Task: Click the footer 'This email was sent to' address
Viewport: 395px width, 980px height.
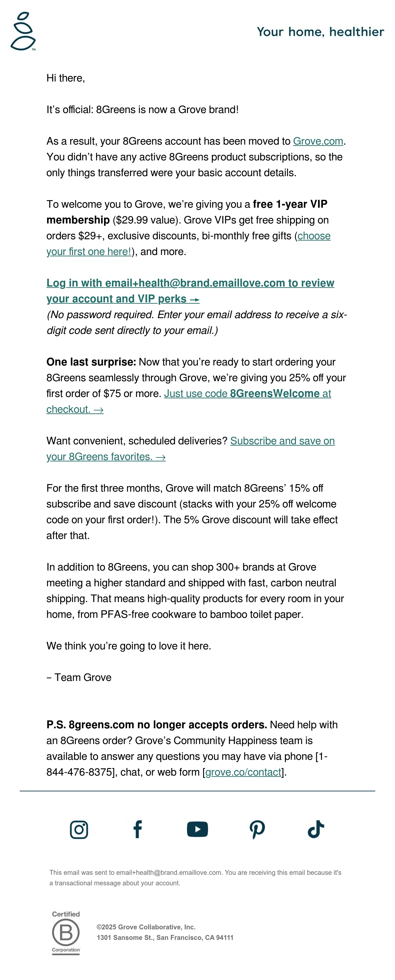Action: pos(169,872)
